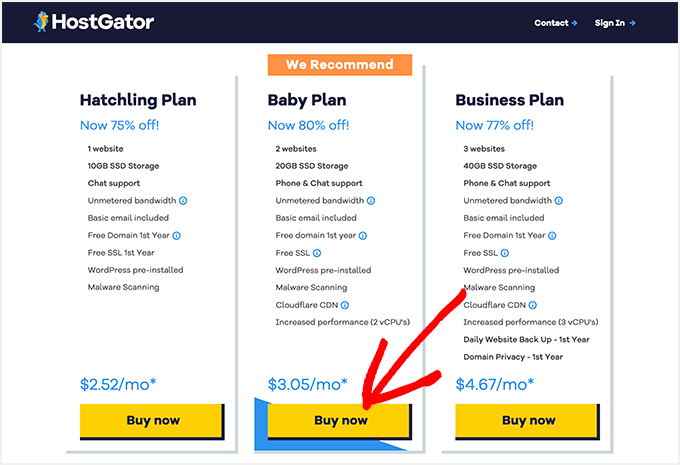
Task: Open Hatchling Plan unmetered bandwidth info icon
Action: [183, 201]
